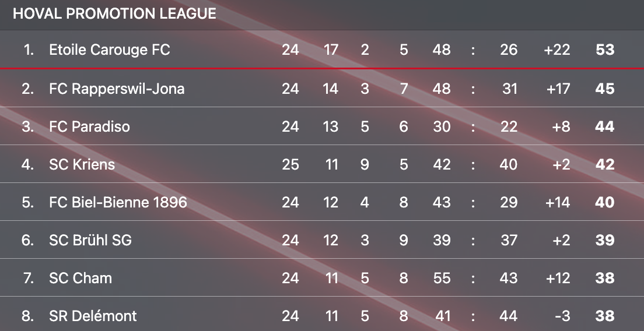Click rank number 8. beside SR Delémont
The width and height of the screenshot is (644, 331).
coord(27,316)
